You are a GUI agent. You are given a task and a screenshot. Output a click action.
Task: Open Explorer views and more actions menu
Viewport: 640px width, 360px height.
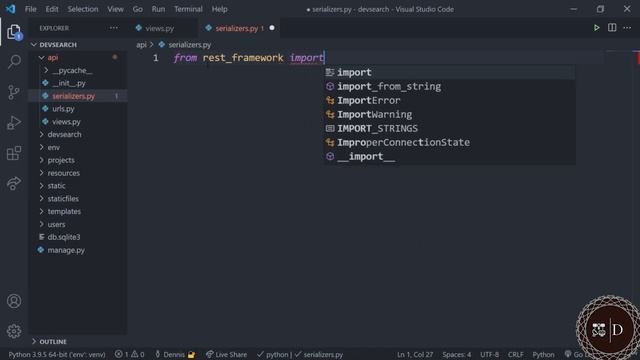[114, 28]
